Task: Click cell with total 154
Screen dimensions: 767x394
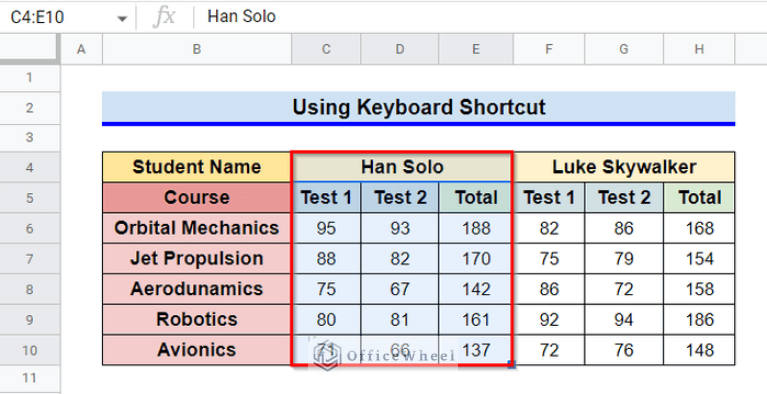Action: pos(699,258)
